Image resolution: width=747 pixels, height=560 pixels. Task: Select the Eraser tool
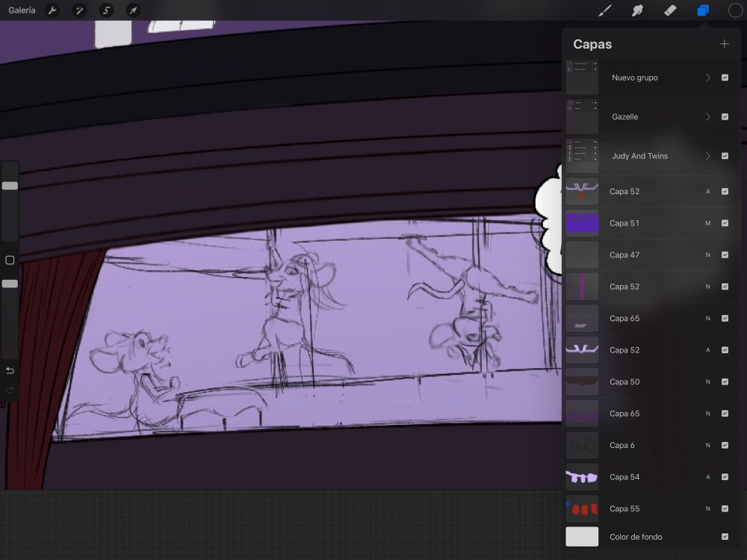(x=670, y=10)
